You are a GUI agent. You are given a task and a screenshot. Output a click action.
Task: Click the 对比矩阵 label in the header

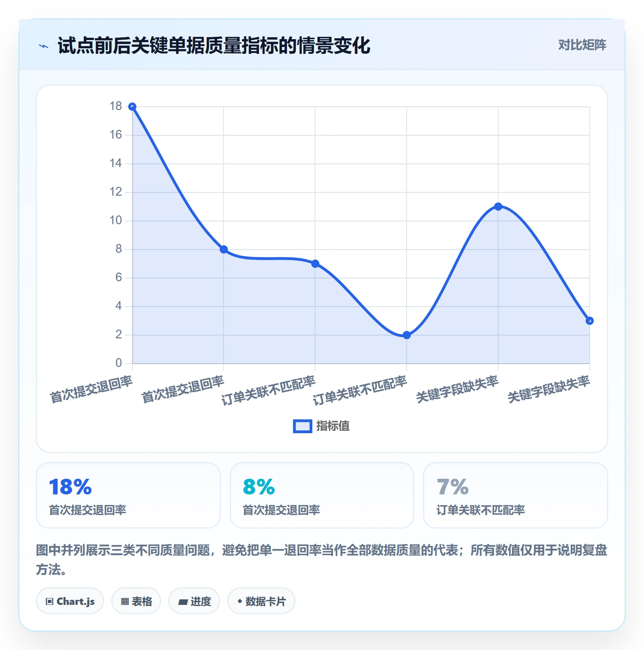(582, 45)
